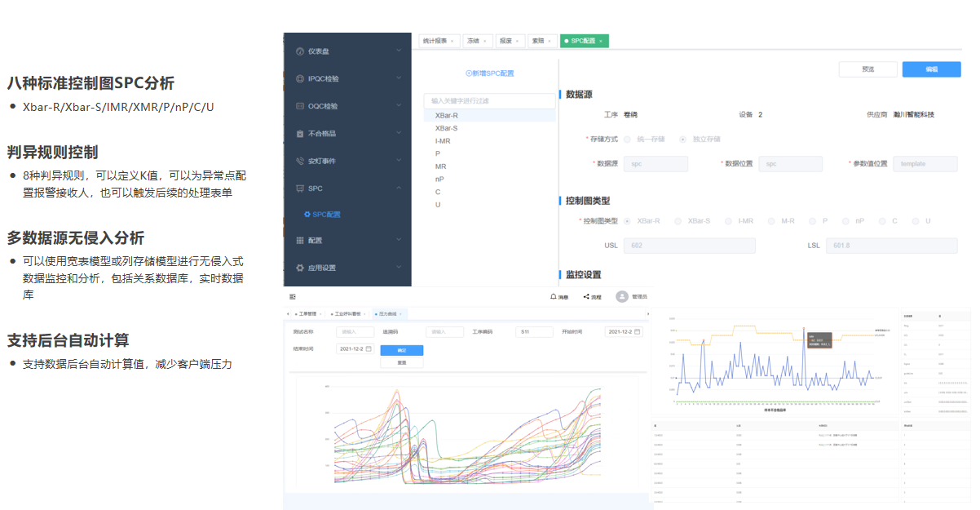Close the 报废 tab

coord(518,41)
